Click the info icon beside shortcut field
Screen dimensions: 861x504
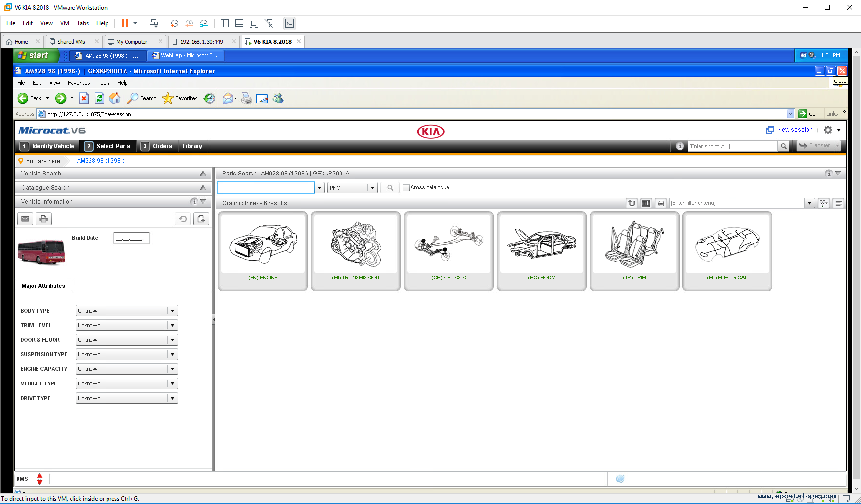tap(680, 146)
